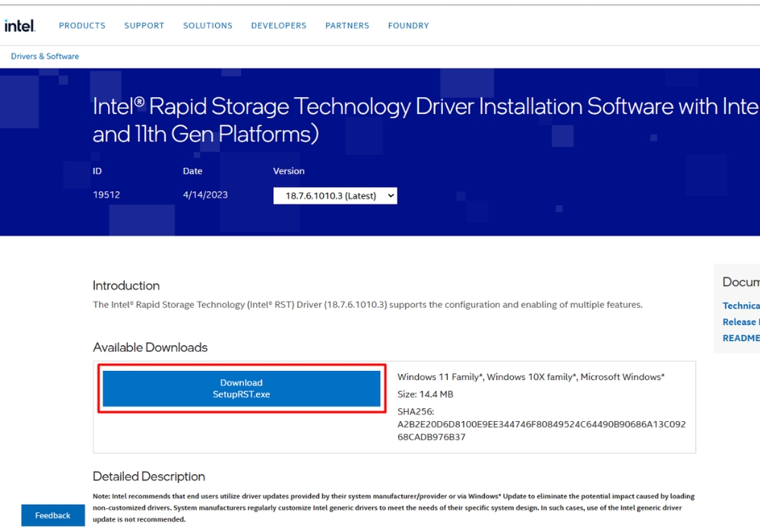Screen dimensions: 760x532
Task: Open the Foundry menu
Action: 408,26
